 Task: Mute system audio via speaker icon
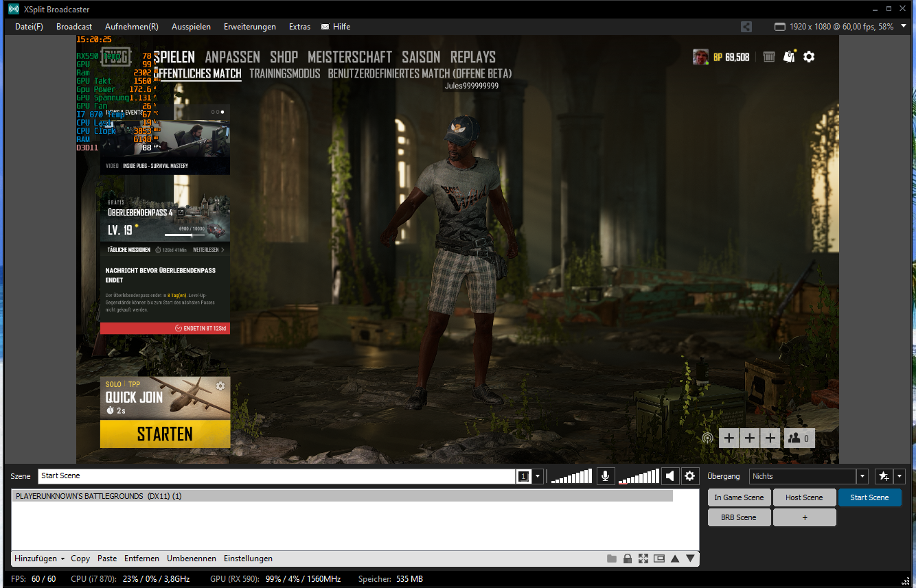click(x=670, y=476)
